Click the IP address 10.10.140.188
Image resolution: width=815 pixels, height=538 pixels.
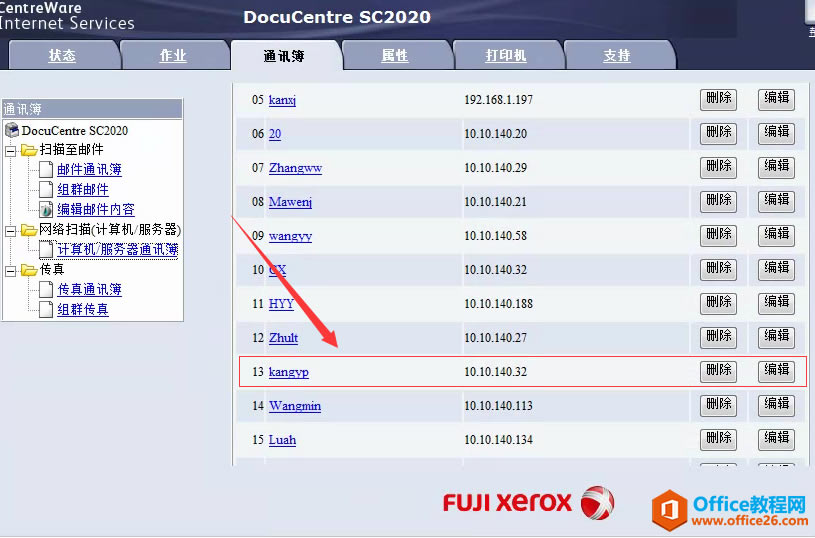[498, 304]
